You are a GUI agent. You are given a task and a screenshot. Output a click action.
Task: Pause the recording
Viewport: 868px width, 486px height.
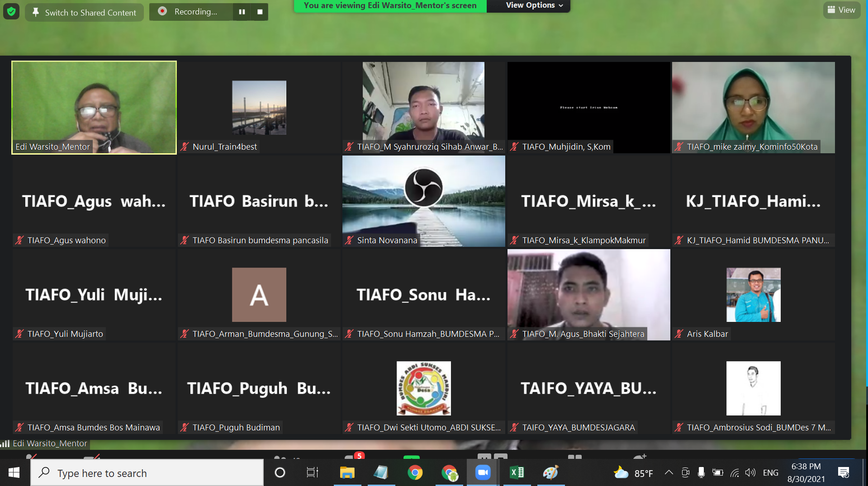click(242, 12)
